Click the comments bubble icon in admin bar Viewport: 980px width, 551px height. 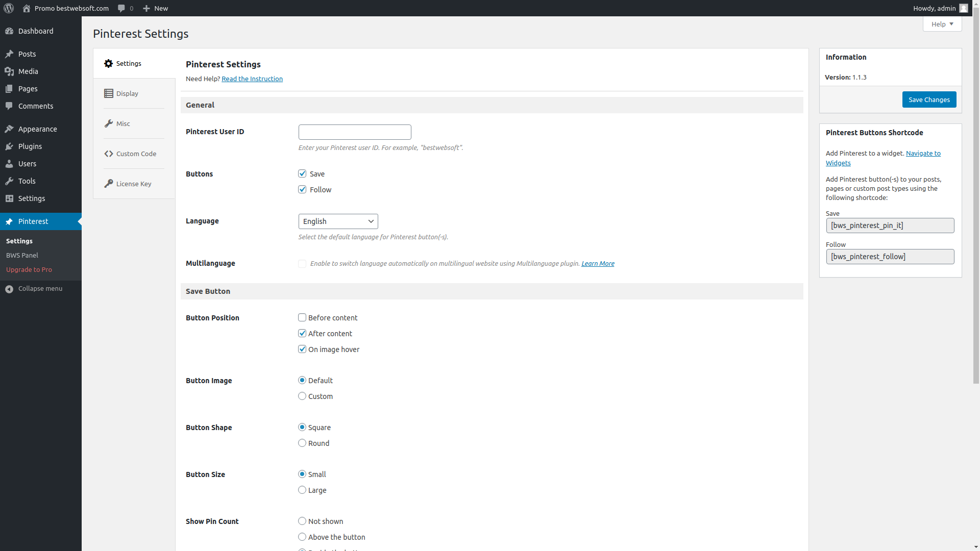pyautogui.click(x=121, y=8)
